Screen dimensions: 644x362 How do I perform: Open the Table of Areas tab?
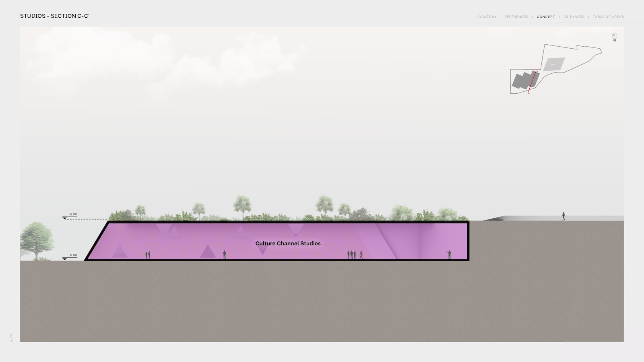[x=608, y=17]
